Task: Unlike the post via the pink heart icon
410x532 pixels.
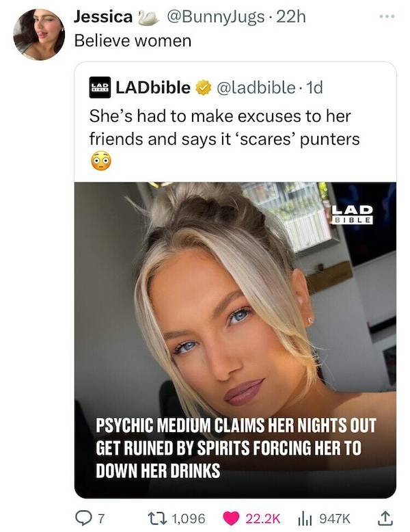Action: point(230,518)
